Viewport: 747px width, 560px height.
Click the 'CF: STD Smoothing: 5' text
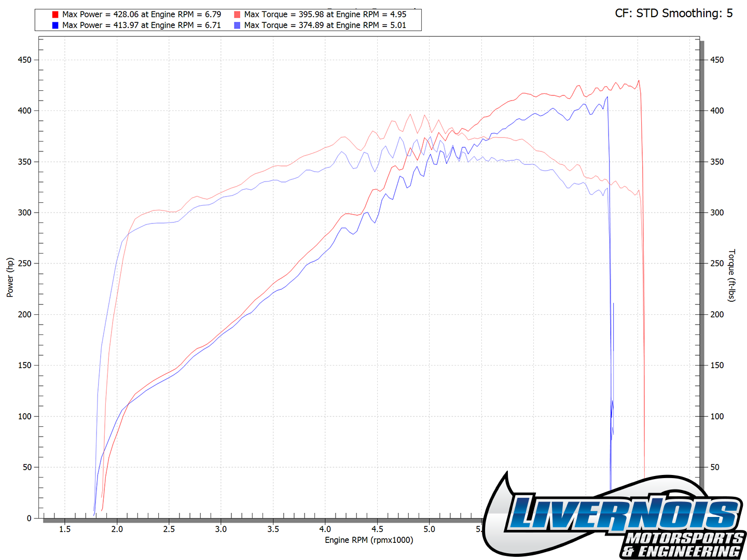673,13
